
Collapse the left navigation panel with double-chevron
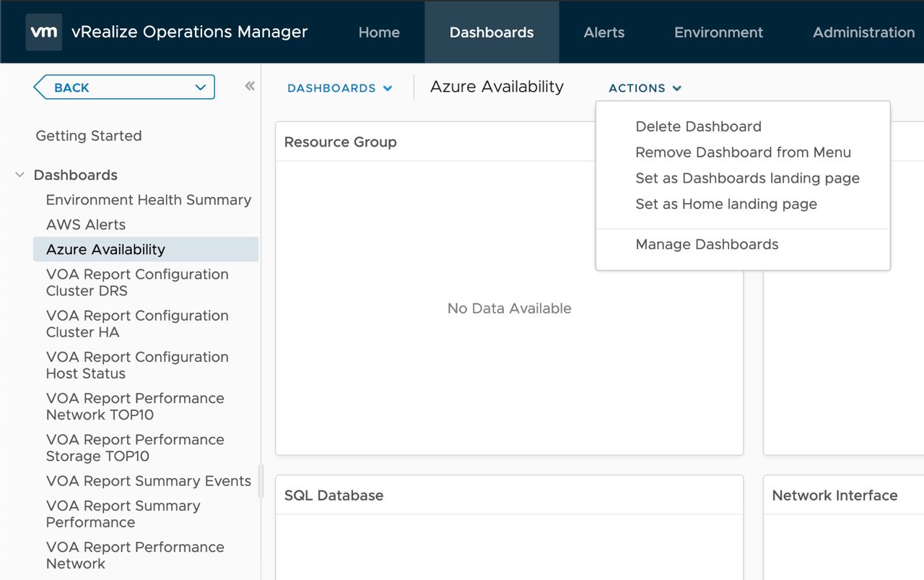(x=250, y=87)
